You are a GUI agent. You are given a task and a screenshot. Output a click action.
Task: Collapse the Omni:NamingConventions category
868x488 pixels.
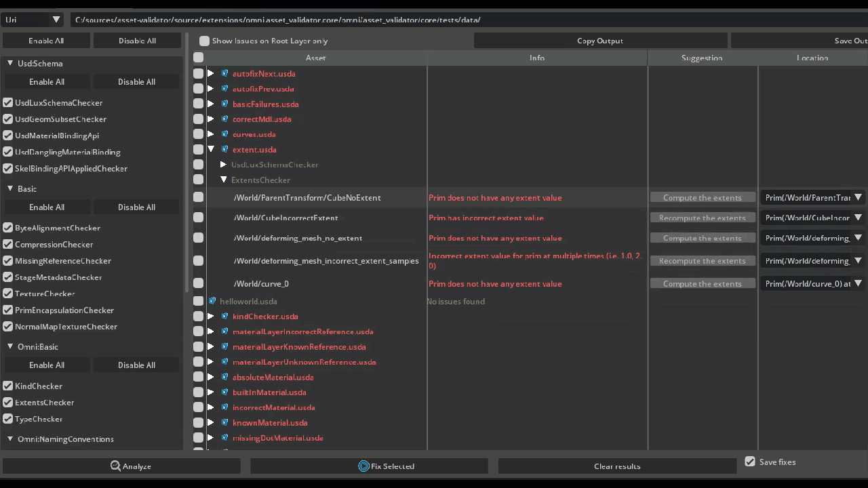[10, 439]
